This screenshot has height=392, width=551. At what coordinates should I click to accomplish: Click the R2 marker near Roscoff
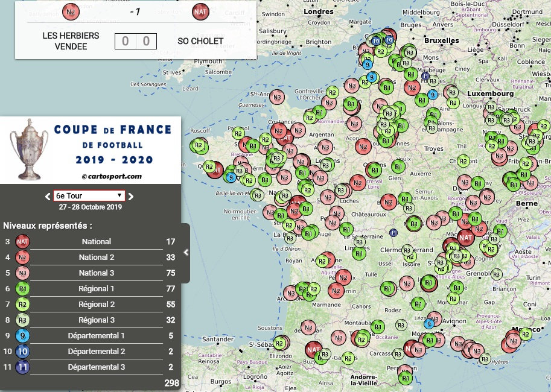coord(199,145)
